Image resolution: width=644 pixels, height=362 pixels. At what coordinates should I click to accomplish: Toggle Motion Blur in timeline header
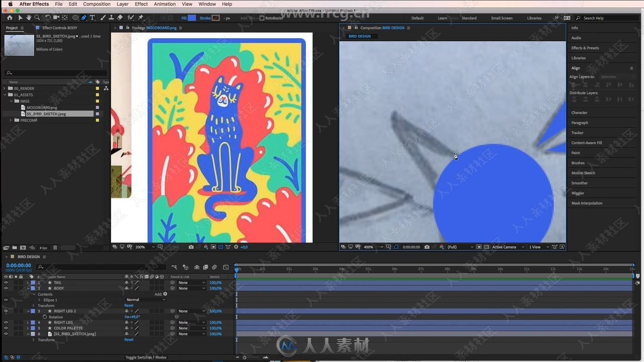pyautogui.click(x=214, y=267)
